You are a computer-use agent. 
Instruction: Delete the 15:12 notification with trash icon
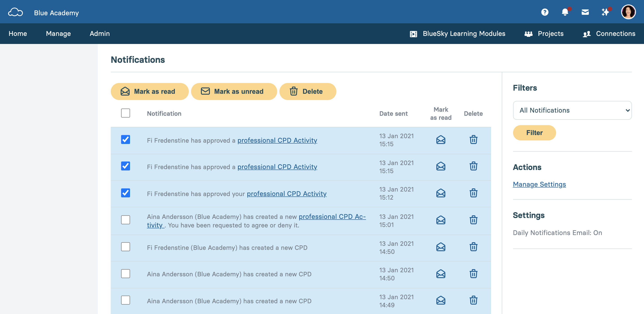pos(473,193)
